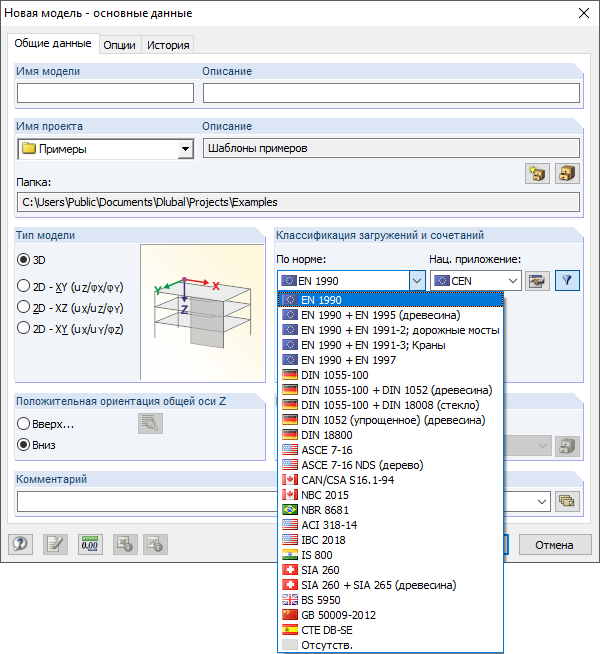Choose DIN 1055-100 + DIN 18008 (стекло)
The width and height of the screenshot is (600, 654).
point(391,405)
